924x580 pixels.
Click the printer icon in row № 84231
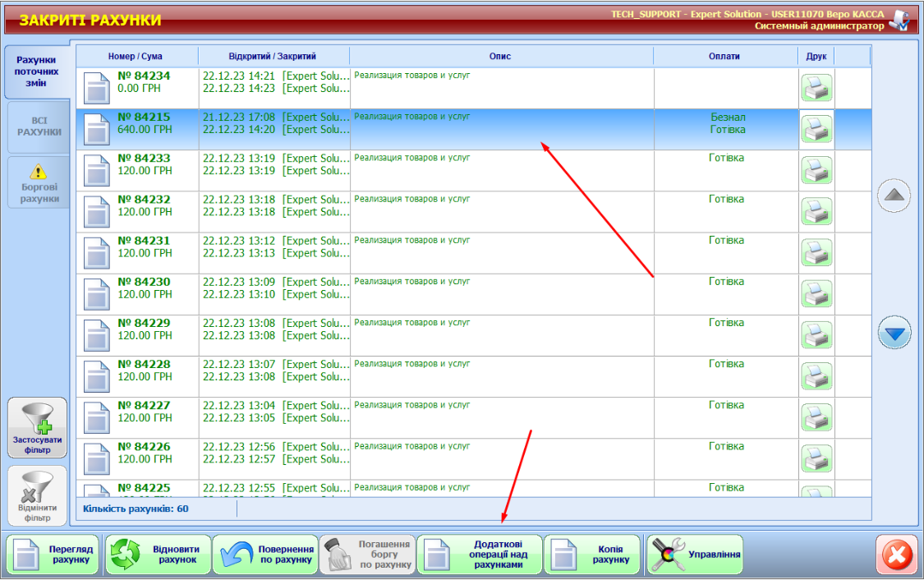tap(816, 252)
